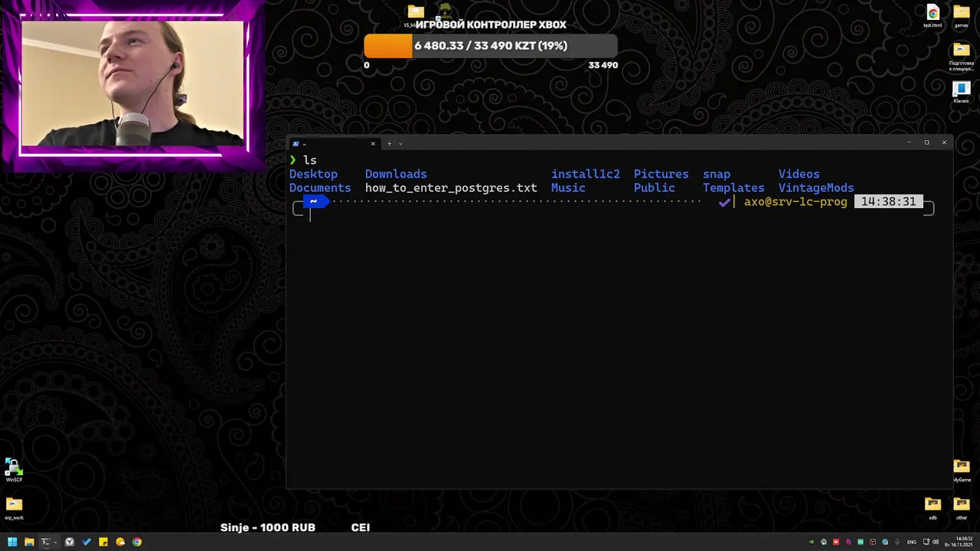The image size is (980, 551).
Task: Open the Подготовка к специал... desktop folder
Action: tap(962, 57)
